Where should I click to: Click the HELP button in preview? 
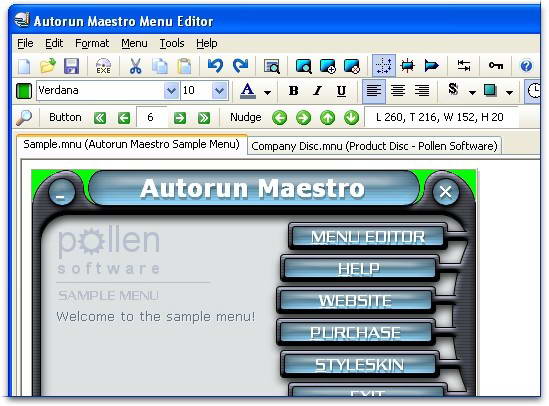tap(359, 269)
